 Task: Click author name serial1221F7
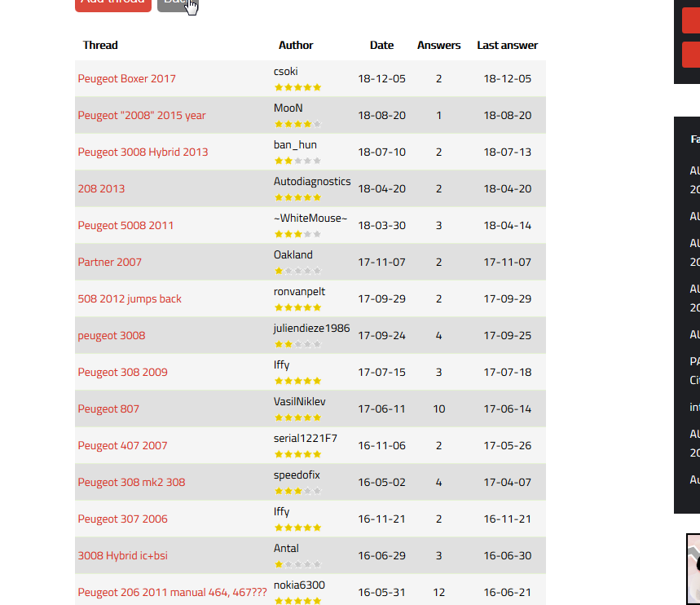tap(306, 438)
